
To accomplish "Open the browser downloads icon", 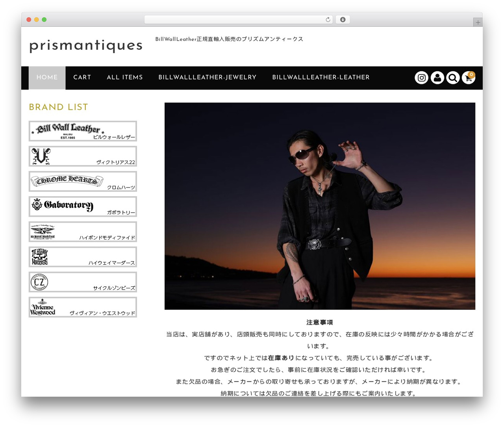I will tap(343, 20).
